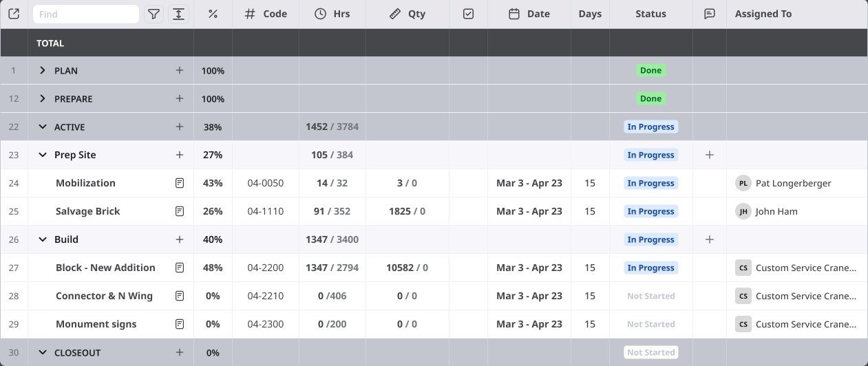
Task: Click the Done status badge for PREPARE
Action: 650,98
